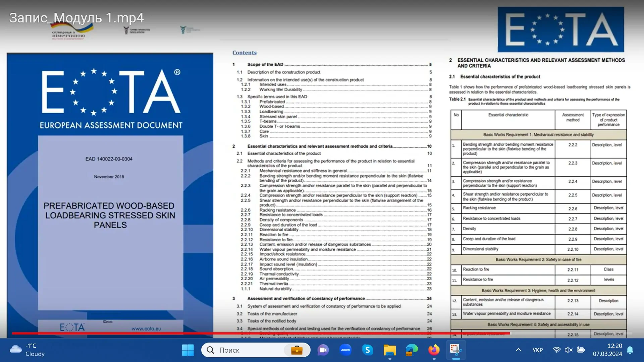Switch the УКР keyboard language
Screen dimensions: 644x362
[x=537, y=350]
